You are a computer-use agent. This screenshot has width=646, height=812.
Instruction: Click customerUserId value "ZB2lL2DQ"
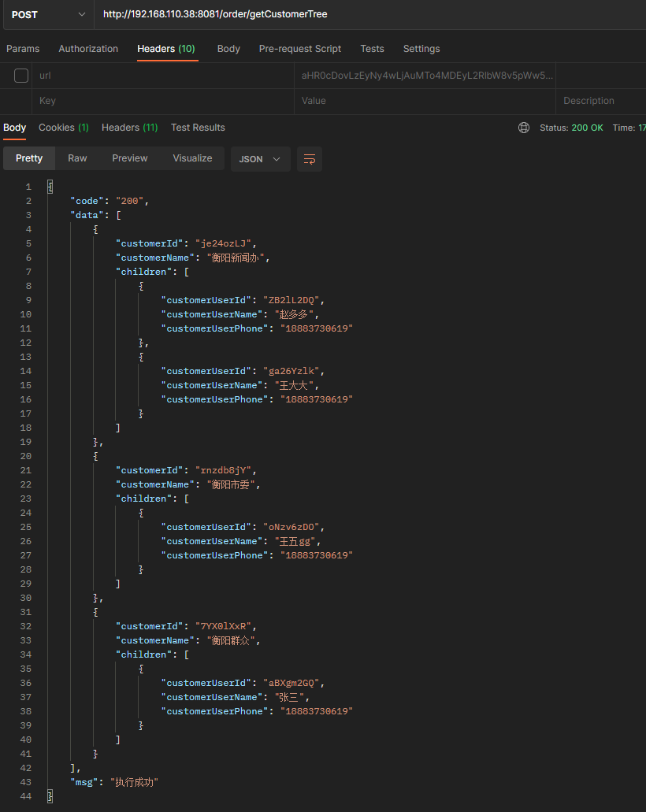291,300
